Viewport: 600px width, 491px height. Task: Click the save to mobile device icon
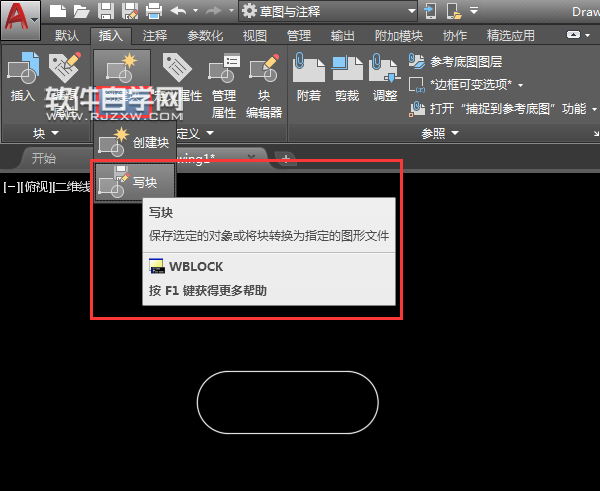pyautogui.click(x=454, y=11)
